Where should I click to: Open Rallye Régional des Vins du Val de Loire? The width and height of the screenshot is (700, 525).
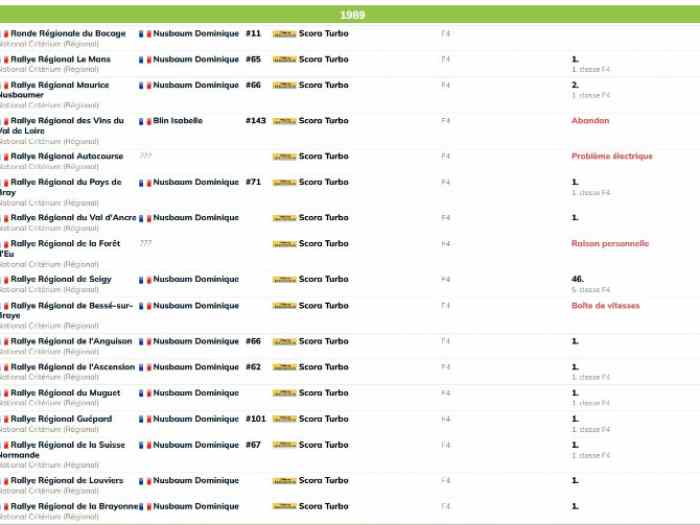(x=62, y=125)
